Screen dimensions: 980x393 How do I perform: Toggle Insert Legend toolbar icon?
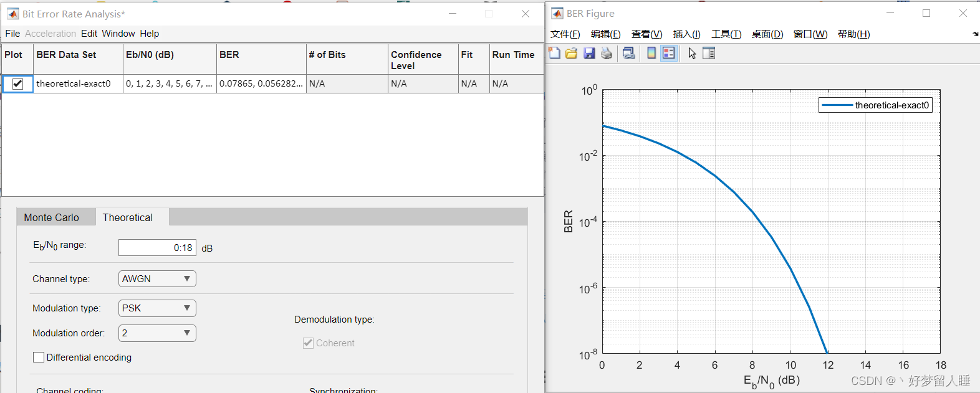669,54
